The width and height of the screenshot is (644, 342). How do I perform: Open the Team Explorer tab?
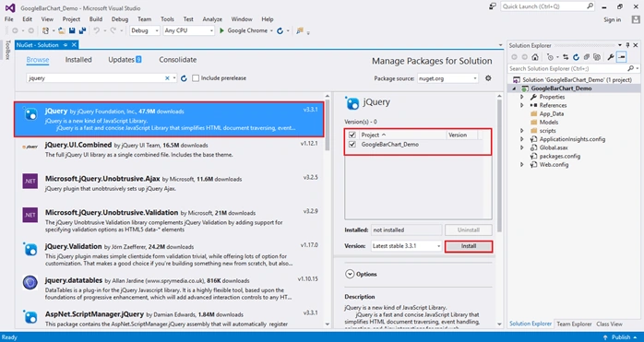(574, 324)
